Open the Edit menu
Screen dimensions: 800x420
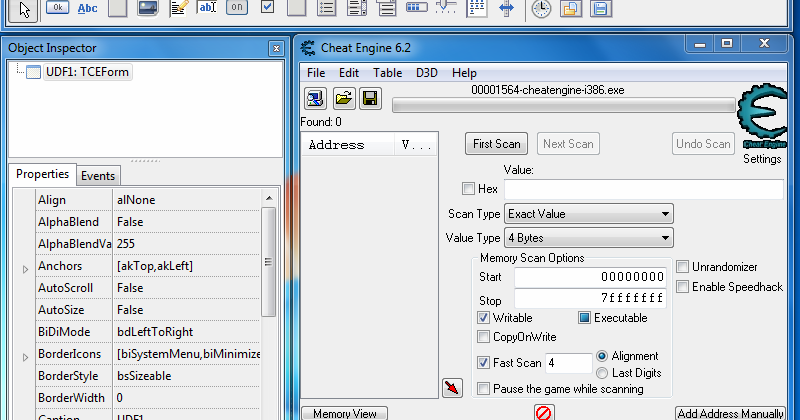pyautogui.click(x=349, y=73)
